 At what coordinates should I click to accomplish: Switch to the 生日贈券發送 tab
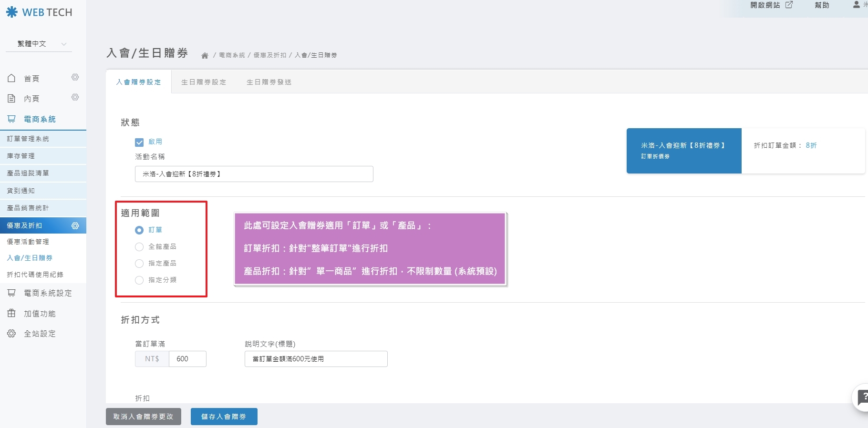pos(269,82)
